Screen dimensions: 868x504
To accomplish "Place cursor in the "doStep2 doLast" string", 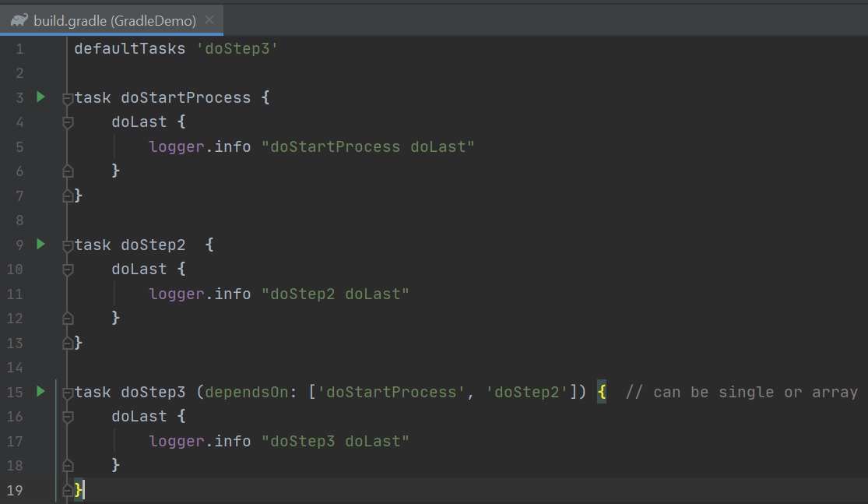I will pyautogui.click(x=335, y=294).
